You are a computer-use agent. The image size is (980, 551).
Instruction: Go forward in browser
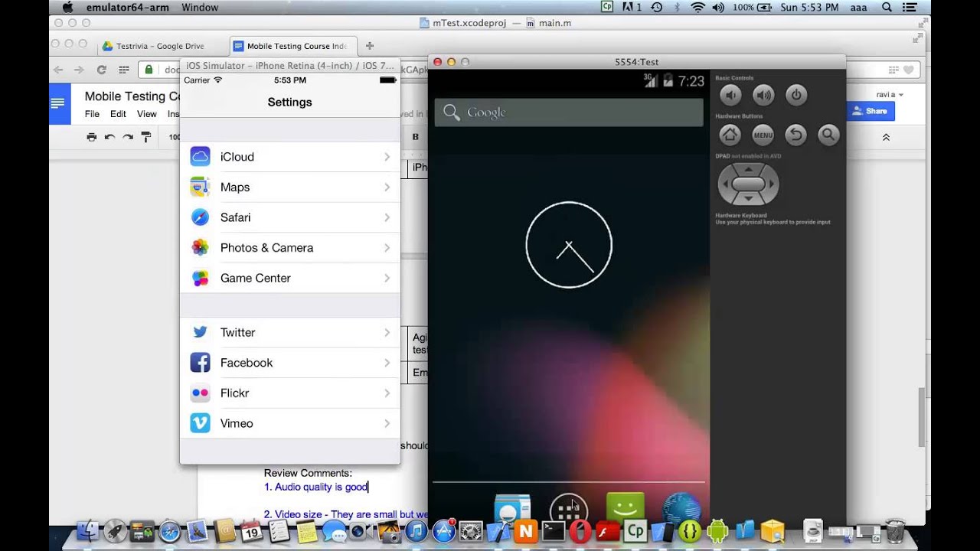pyautogui.click(x=79, y=70)
